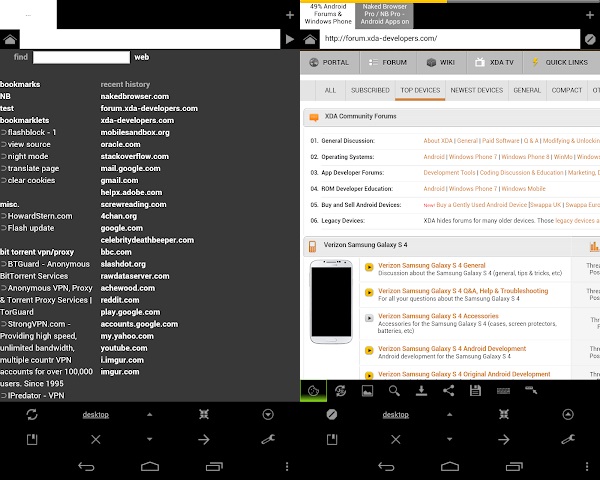Switch to Naked Browser Pro tab
The height and width of the screenshot is (480, 600).
click(385, 14)
